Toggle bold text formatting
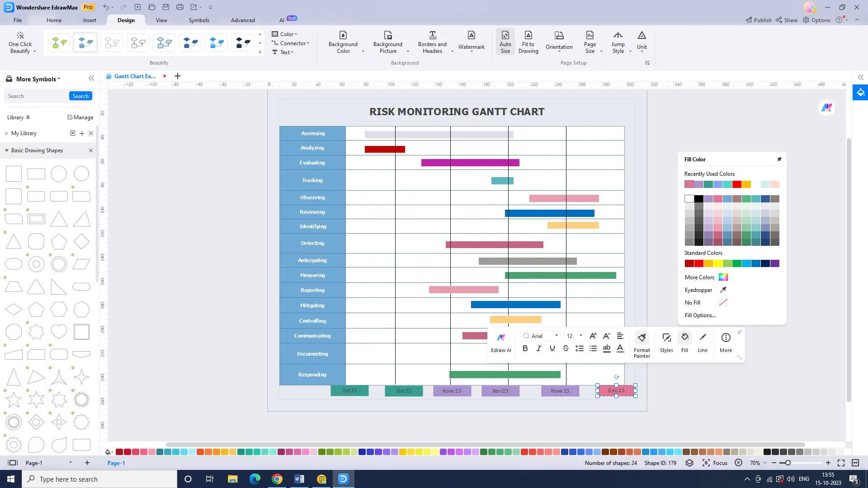The height and width of the screenshot is (488, 868). pyautogui.click(x=525, y=348)
